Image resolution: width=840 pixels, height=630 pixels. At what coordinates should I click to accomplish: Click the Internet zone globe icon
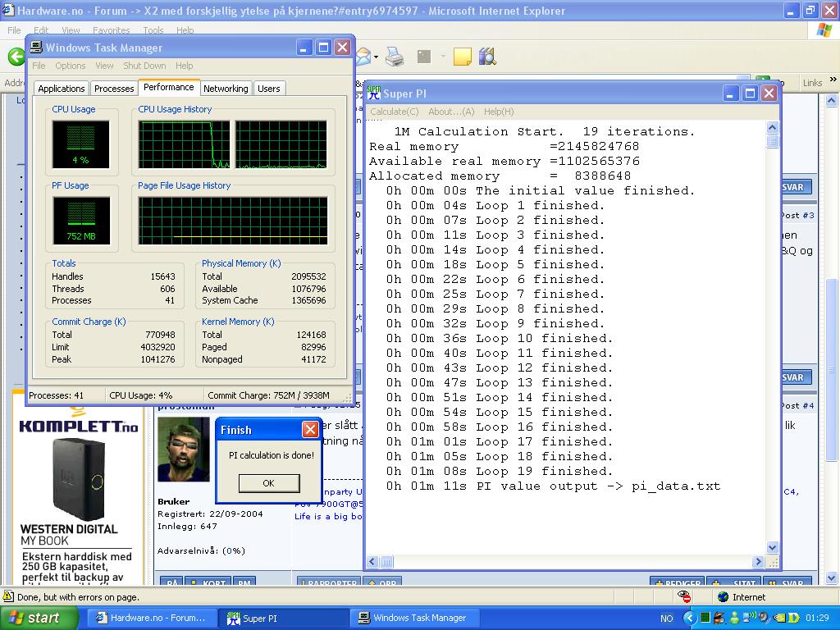(x=723, y=597)
